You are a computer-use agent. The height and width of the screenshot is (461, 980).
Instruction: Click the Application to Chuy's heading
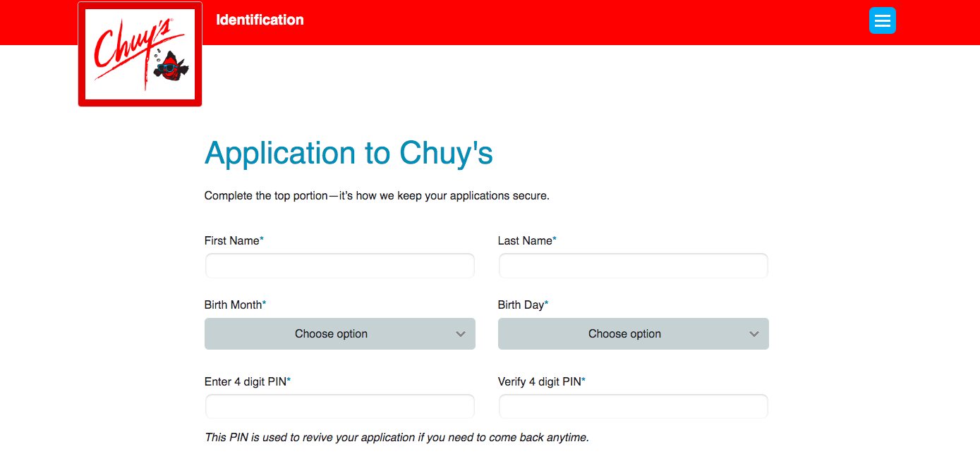349,153
